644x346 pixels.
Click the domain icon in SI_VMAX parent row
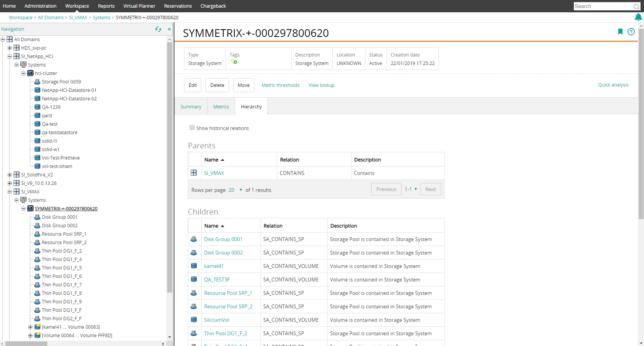(194, 173)
